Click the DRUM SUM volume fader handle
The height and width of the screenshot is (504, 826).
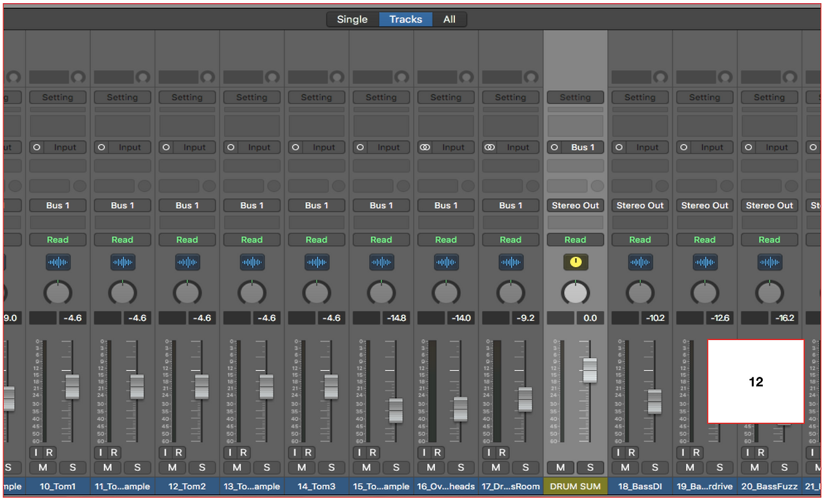click(590, 370)
